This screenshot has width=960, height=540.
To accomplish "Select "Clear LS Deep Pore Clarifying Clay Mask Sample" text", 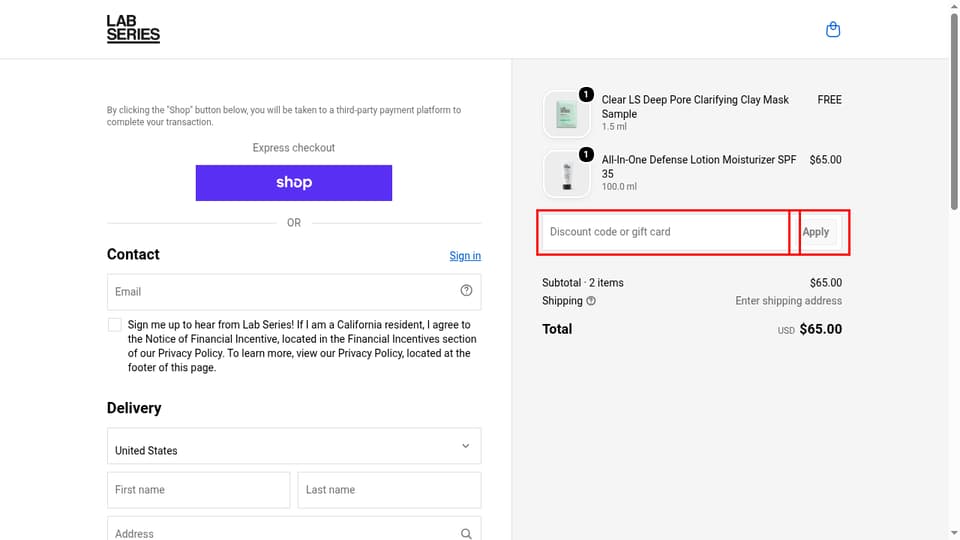I will pyautogui.click(x=695, y=107).
